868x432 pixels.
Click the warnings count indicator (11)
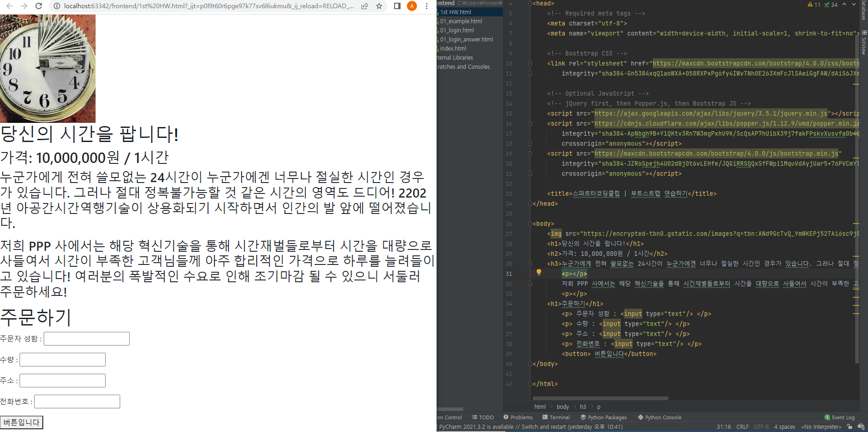click(814, 5)
